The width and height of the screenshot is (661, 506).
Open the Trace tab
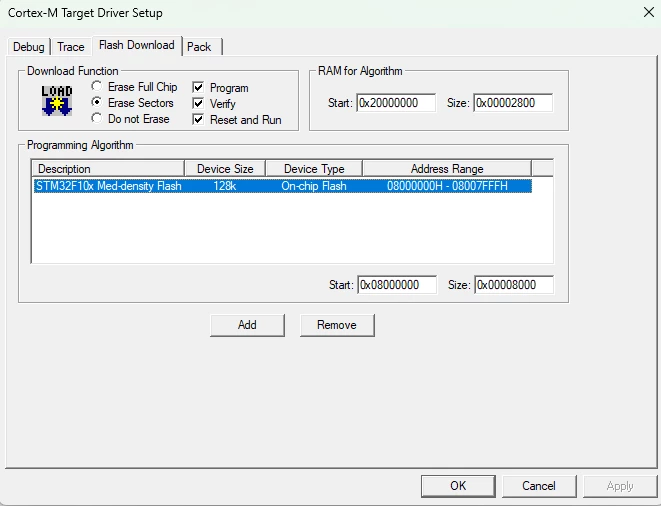71,47
